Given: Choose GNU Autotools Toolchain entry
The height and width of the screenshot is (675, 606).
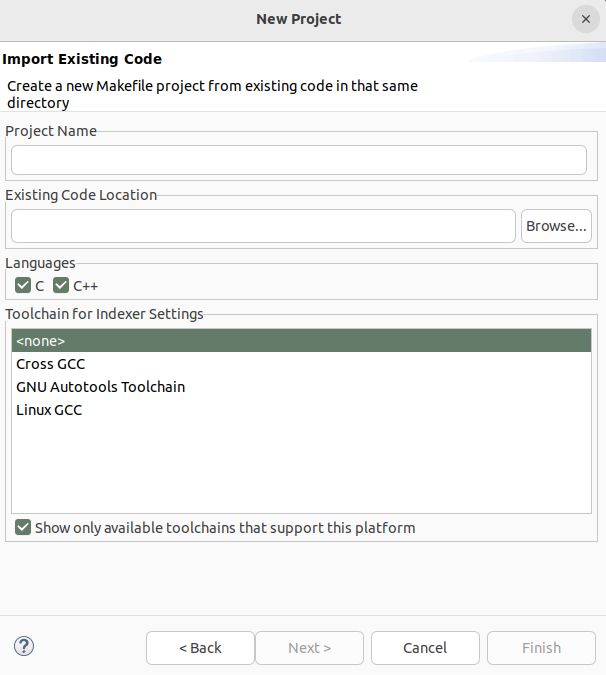Looking at the screenshot, I should tap(100, 387).
